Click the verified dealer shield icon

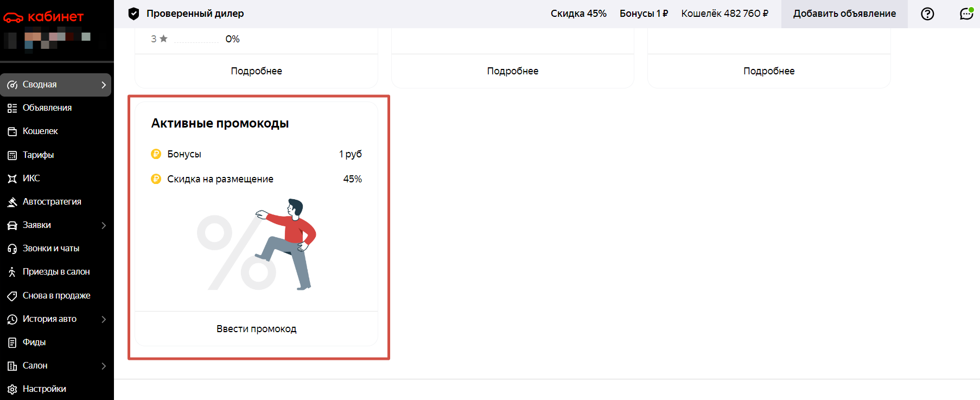[x=133, y=14]
